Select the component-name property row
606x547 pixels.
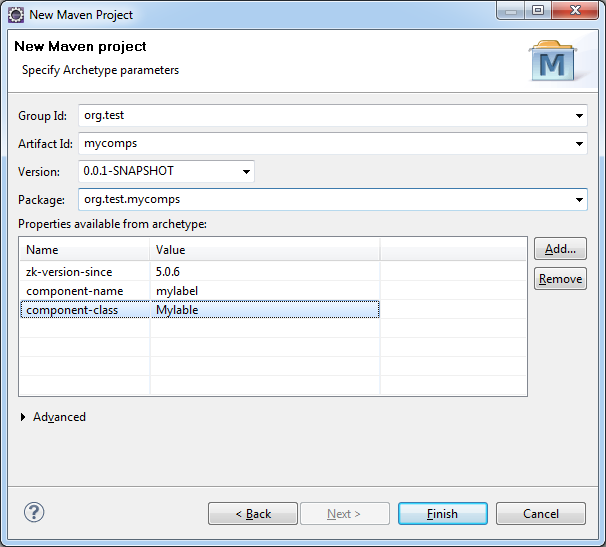click(199, 291)
